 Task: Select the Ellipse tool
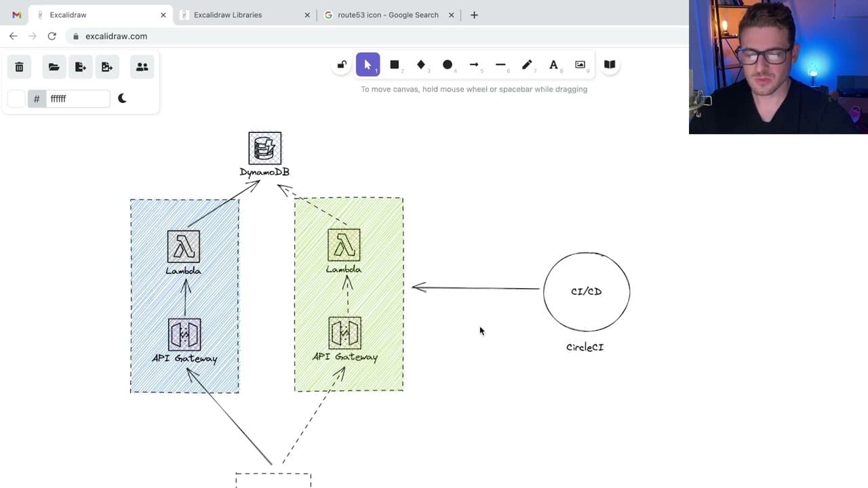(x=448, y=65)
